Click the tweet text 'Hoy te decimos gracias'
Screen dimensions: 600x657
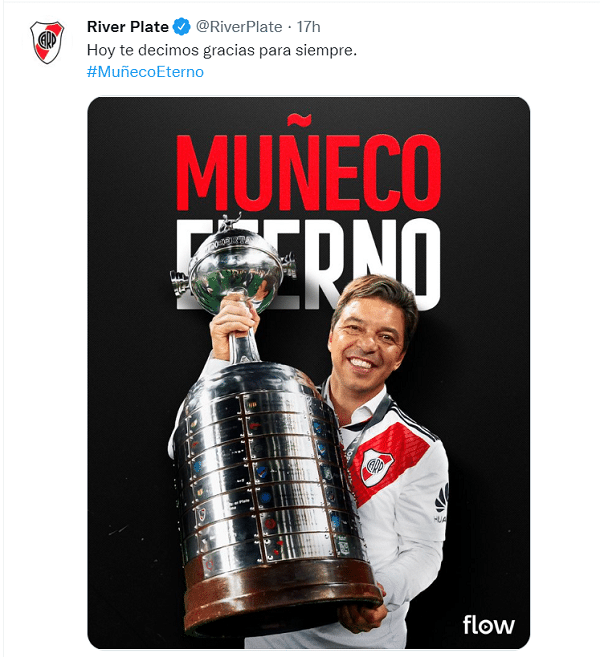pyautogui.click(x=171, y=50)
